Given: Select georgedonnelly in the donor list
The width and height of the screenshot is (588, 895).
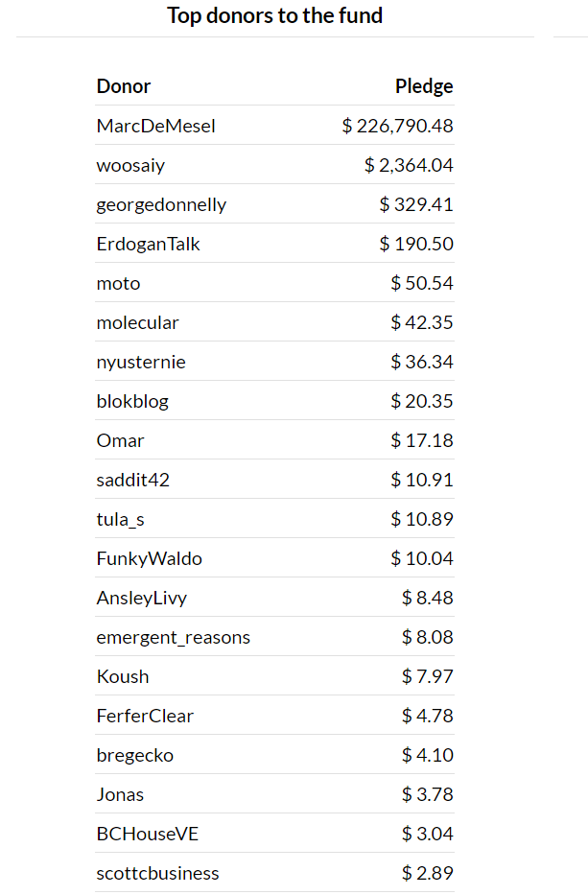Looking at the screenshot, I should [x=161, y=205].
